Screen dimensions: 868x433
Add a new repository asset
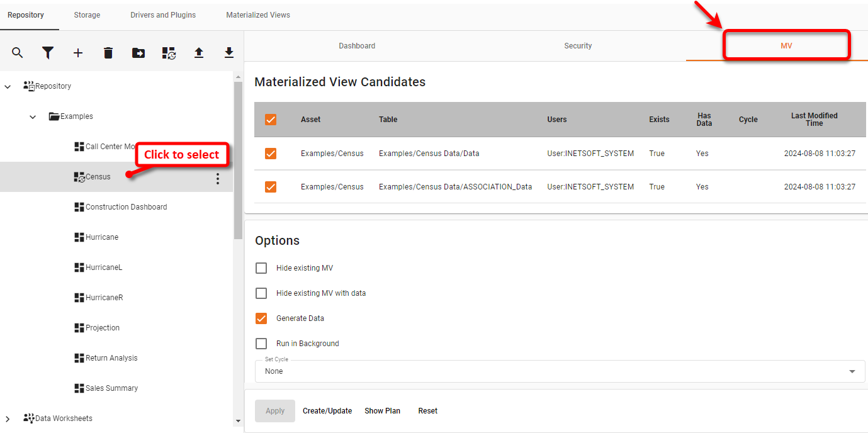[77, 53]
